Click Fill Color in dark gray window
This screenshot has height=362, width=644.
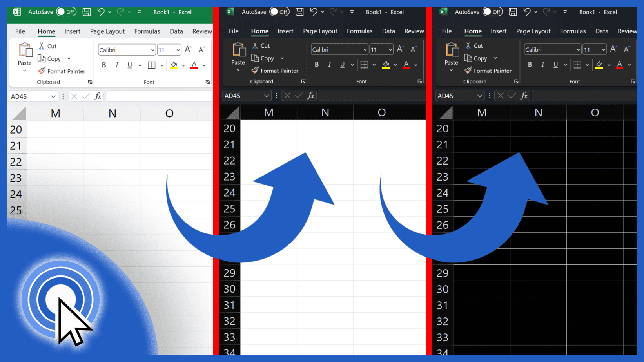click(x=386, y=65)
